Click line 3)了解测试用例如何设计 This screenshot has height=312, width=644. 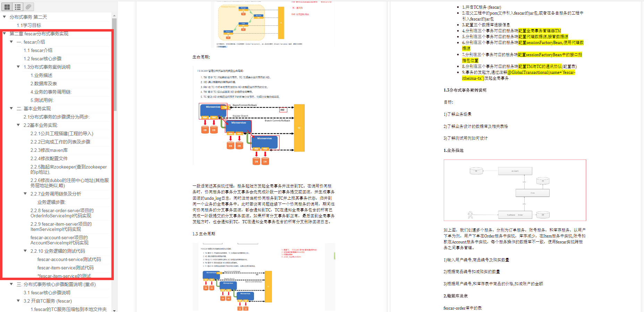[466, 138]
